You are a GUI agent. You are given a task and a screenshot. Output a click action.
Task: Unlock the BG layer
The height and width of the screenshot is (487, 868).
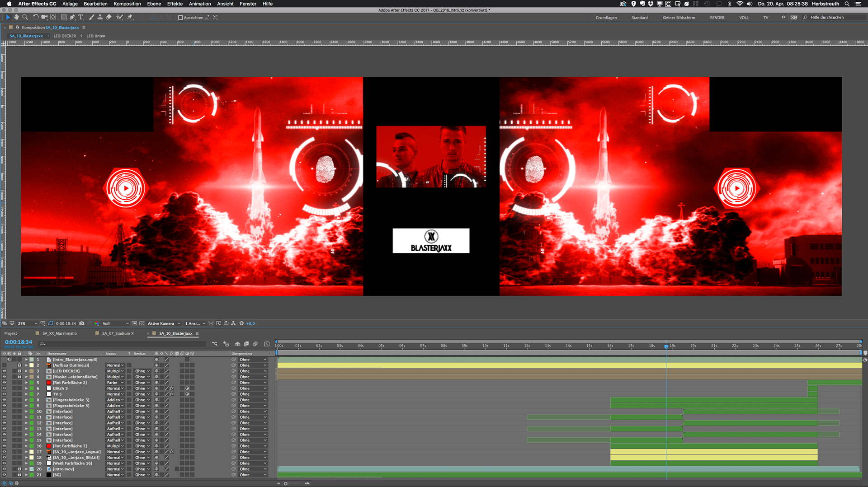[x=19, y=475]
